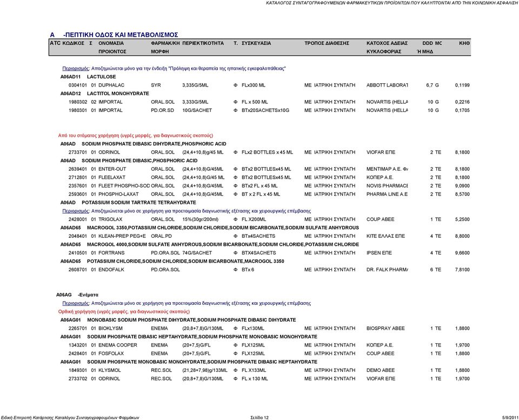Click code 1980302 of IMPORTAL
The width and height of the screenshot is (519, 420).
coord(78,102)
